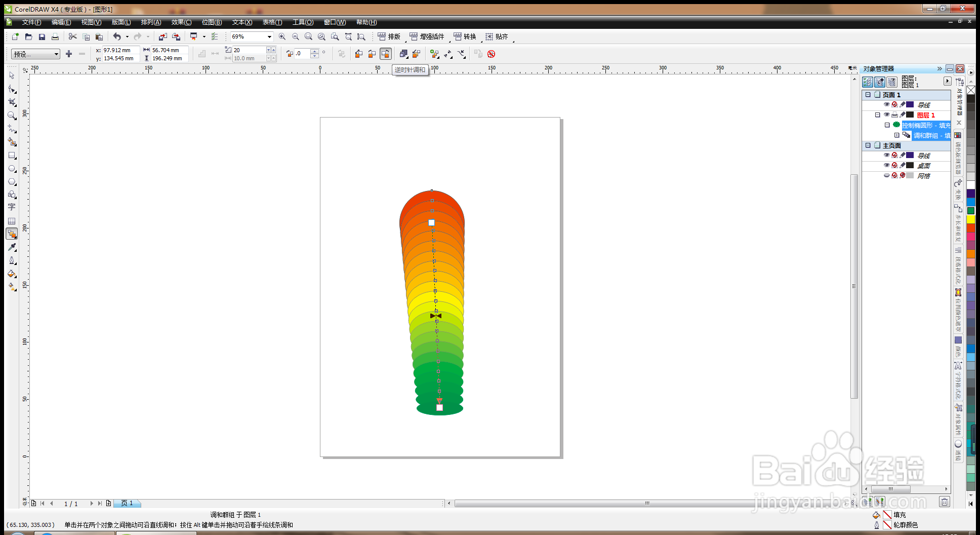
Task: Select the Crop tool
Action: pos(12,102)
